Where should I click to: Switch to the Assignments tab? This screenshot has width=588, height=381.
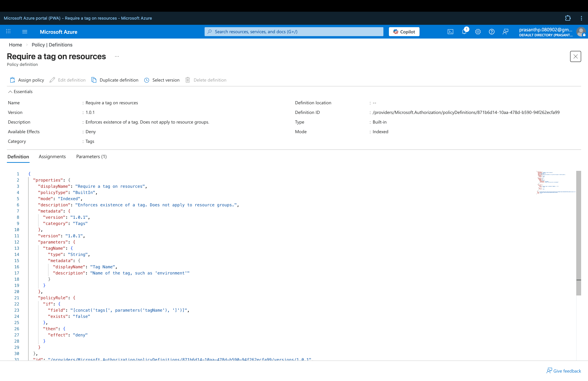coord(52,156)
